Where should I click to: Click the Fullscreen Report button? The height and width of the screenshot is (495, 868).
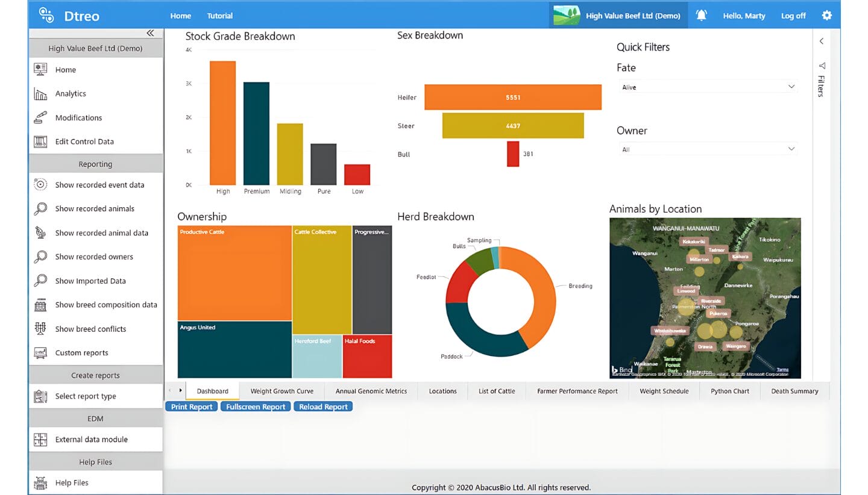click(256, 406)
